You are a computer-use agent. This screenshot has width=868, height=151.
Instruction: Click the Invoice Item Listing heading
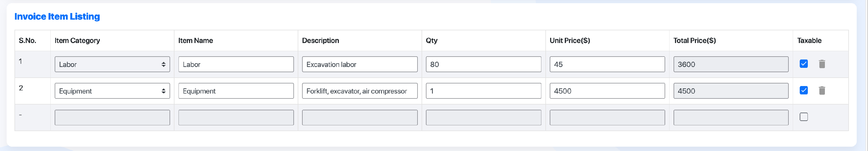(57, 16)
